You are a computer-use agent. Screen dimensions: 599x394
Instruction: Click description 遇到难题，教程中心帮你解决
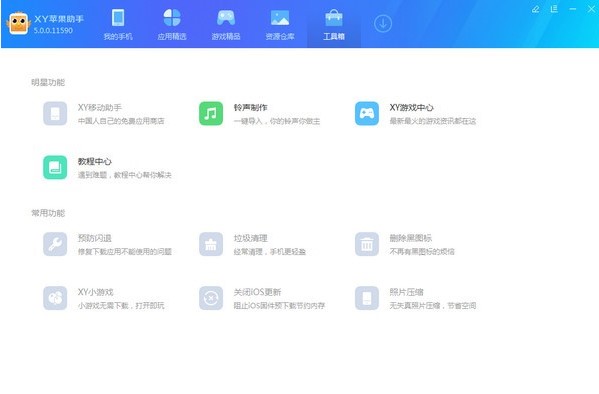(125, 175)
